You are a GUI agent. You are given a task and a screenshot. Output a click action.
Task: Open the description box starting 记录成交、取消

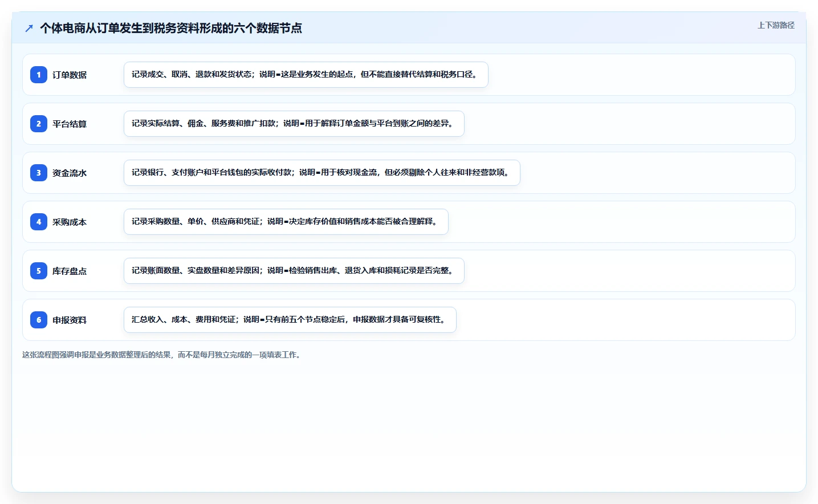(x=306, y=75)
